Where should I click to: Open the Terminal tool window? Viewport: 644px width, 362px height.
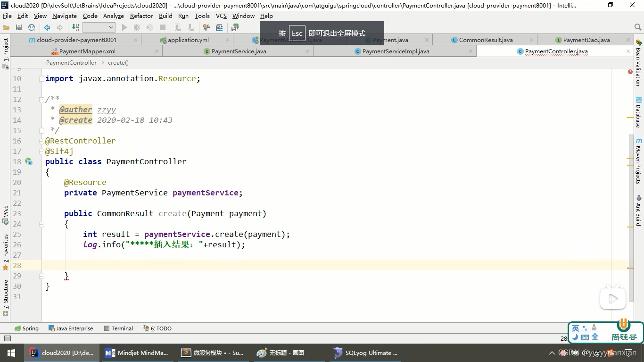[x=118, y=328]
